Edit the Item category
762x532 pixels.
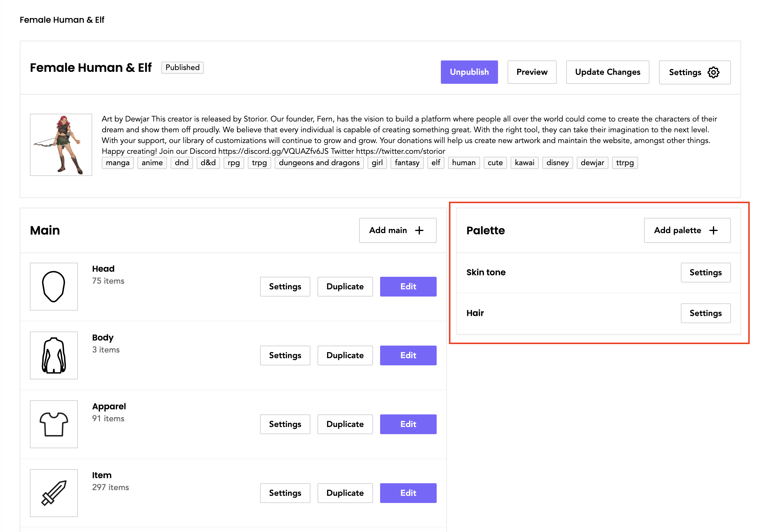pos(408,493)
